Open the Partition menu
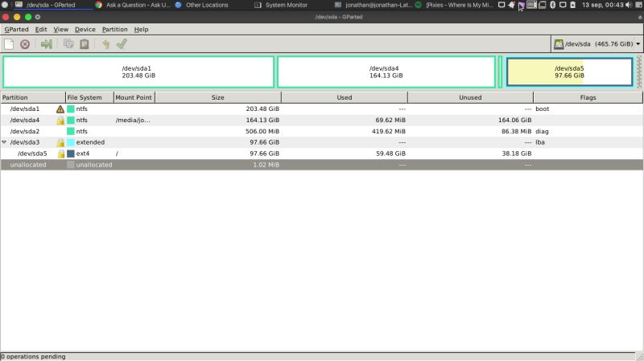Viewport: 644px width, 361px height. 114,30
